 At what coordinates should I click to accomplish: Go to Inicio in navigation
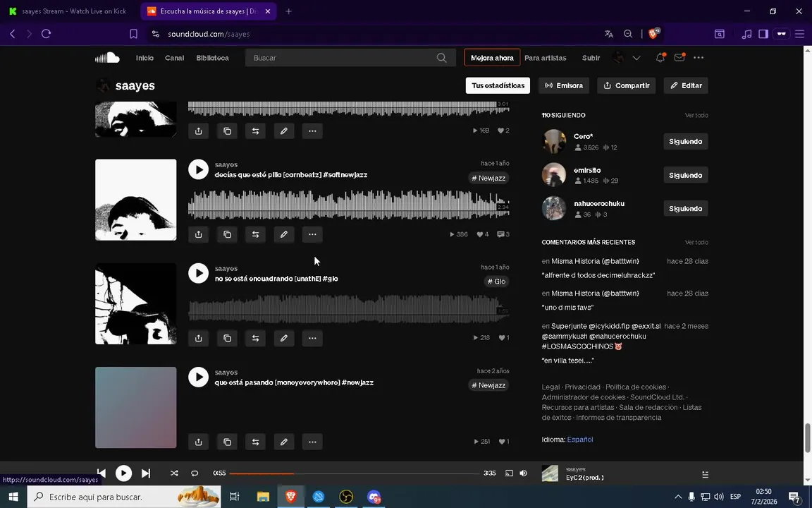click(x=144, y=58)
